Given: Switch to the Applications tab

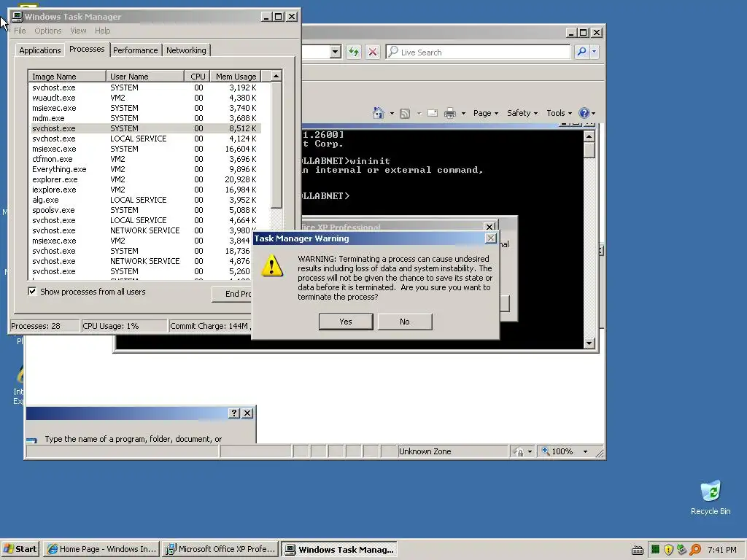Looking at the screenshot, I should click(40, 50).
